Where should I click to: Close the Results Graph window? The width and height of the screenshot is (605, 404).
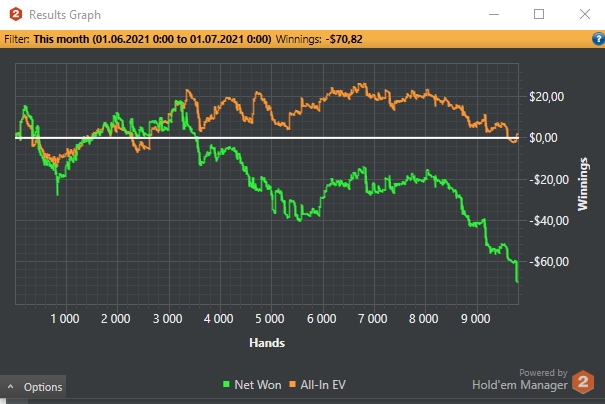point(585,14)
